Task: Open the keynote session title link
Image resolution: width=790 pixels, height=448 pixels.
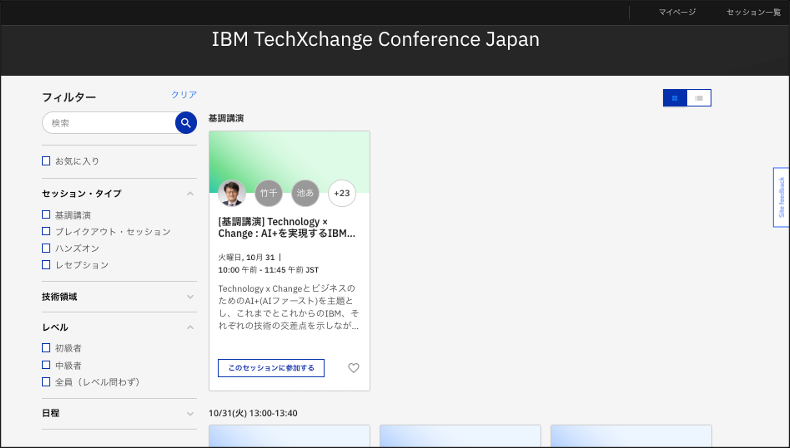Action: [x=287, y=228]
